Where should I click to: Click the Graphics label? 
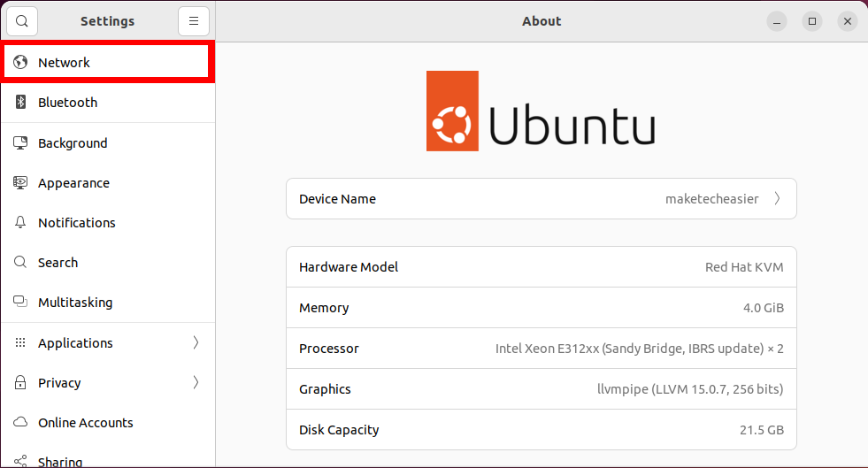tap(325, 389)
